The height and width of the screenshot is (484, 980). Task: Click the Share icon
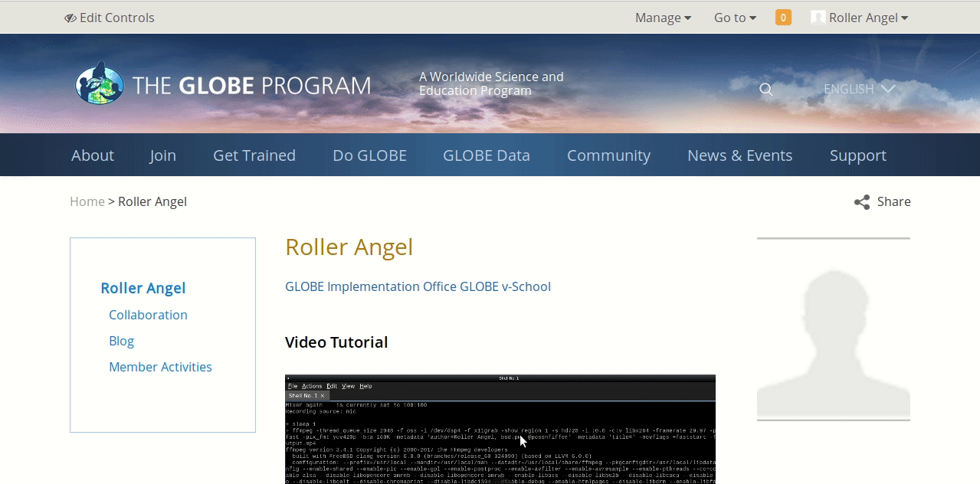click(x=862, y=202)
